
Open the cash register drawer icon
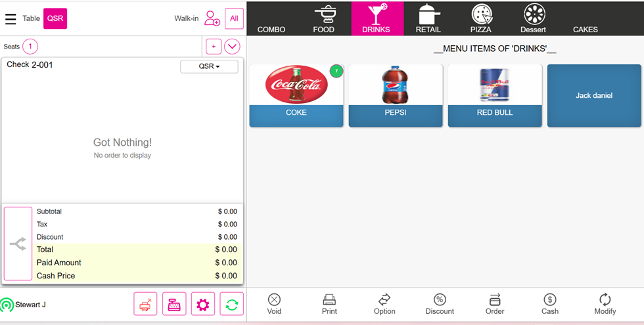(x=174, y=304)
